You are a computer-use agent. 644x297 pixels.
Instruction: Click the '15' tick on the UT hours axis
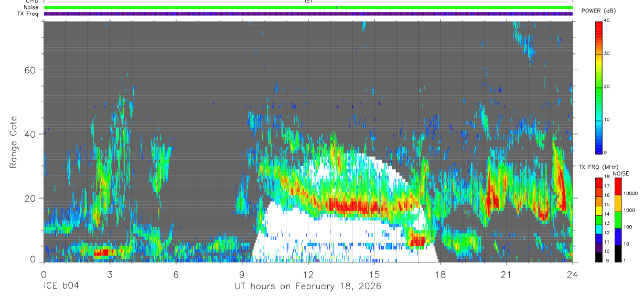point(374,274)
